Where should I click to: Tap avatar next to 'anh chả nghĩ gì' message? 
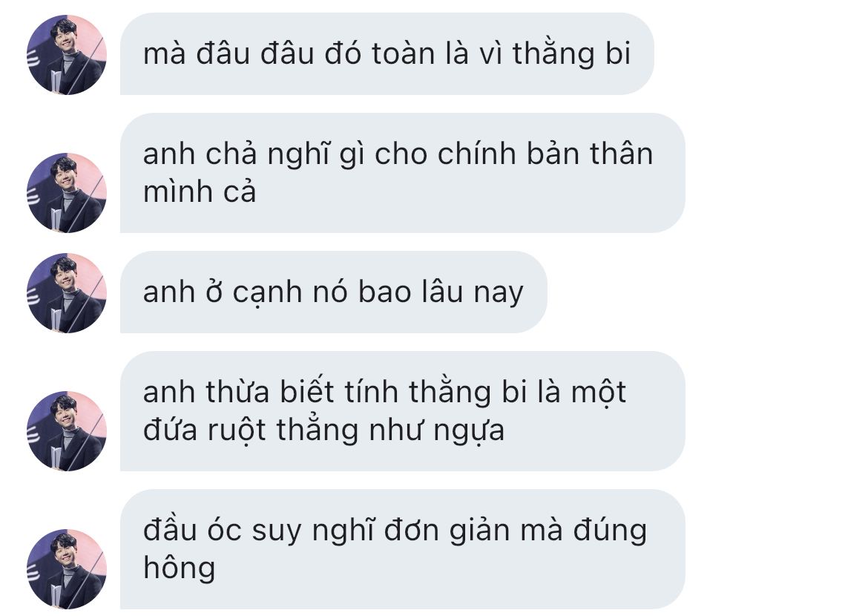coord(67,193)
